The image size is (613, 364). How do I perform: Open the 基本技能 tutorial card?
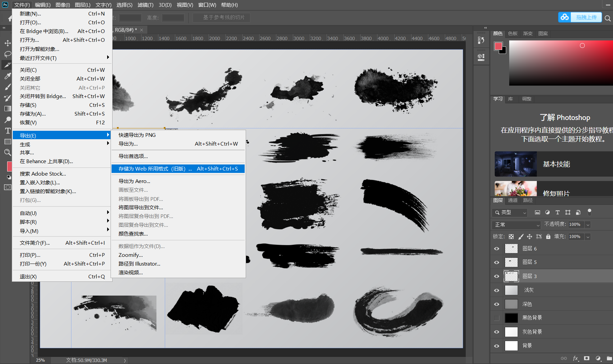pyautogui.click(x=554, y=164)
